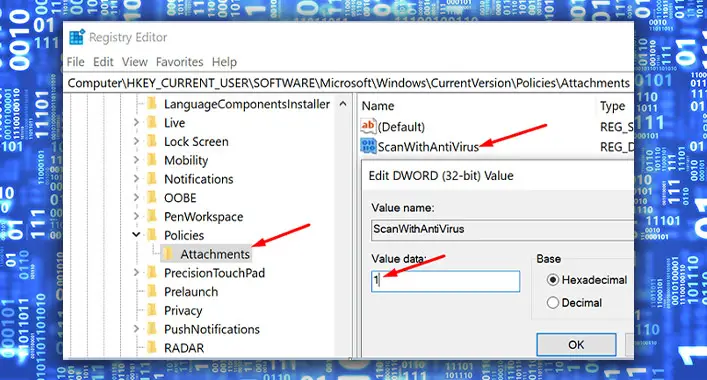Select the Attachments tree item label
This screenshot has width=707, height=380.
point(215,254)
